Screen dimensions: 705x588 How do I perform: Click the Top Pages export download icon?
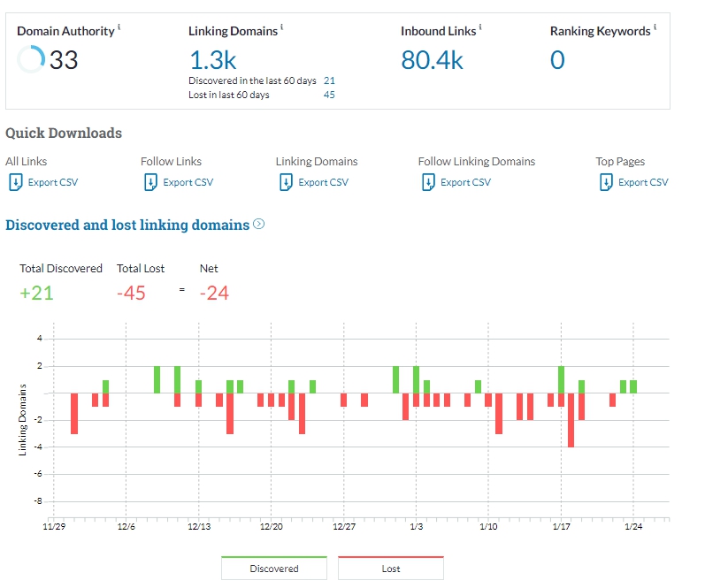(605, 182)
